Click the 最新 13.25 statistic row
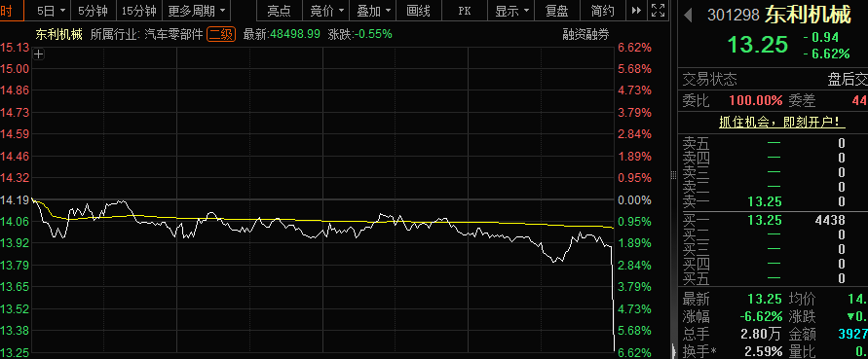The width and height of the screenshot is (868, 359). [732, 300]
